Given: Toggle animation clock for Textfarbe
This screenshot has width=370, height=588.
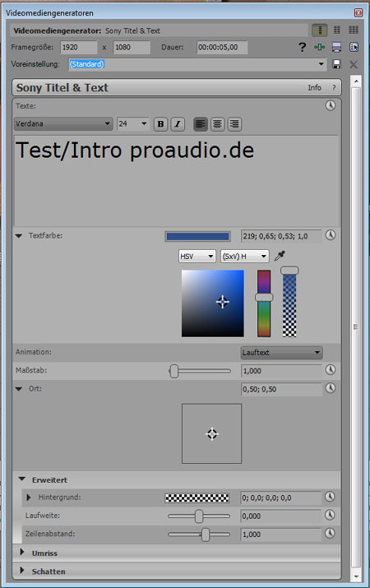Looking at the screenshot, I should tap(331, 235).
